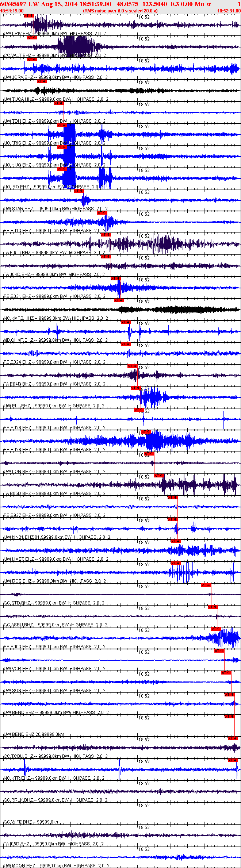Click the 'PB B031 EHZ' station label
Screen dimensions: 241x868
(x=18, y=296)
